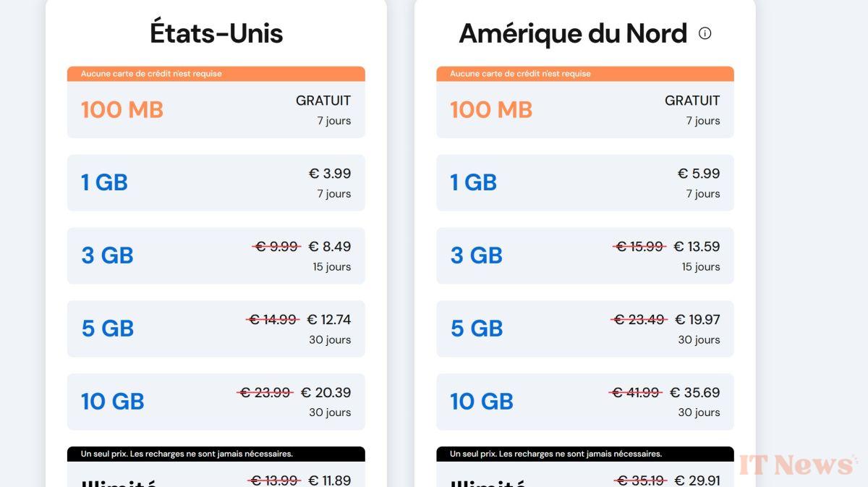
Task: Choose the 1 GB Amérique du Nord plan at € 5.99
Action: [x=585, y=182]
